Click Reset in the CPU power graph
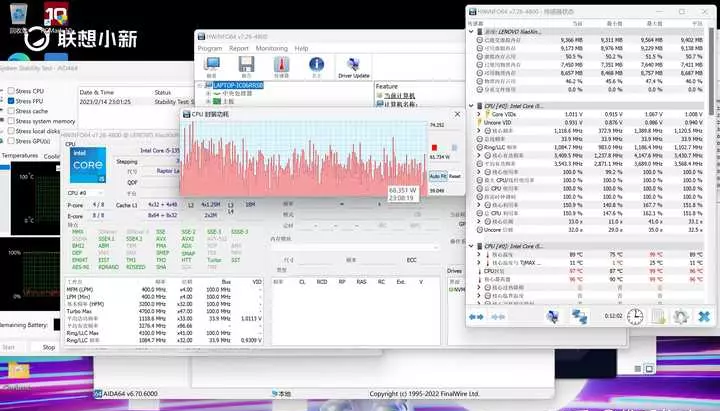The height and width of the screenshot is (411, 720). 455,176
